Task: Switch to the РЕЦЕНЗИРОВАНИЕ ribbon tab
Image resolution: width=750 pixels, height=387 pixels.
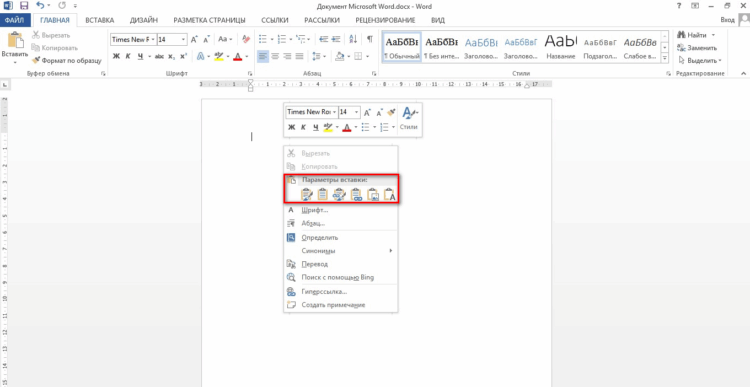Action: click(x=385, y=20)
